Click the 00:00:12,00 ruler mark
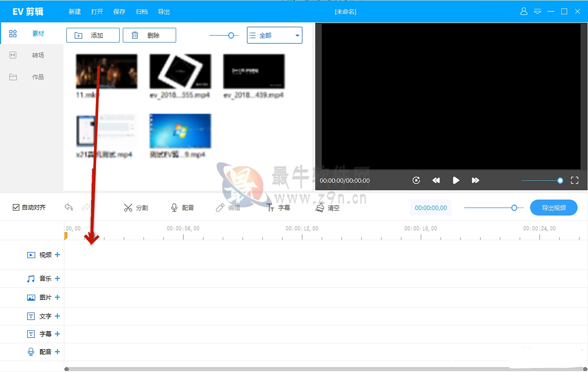The image size is (588, 372). 302,228
